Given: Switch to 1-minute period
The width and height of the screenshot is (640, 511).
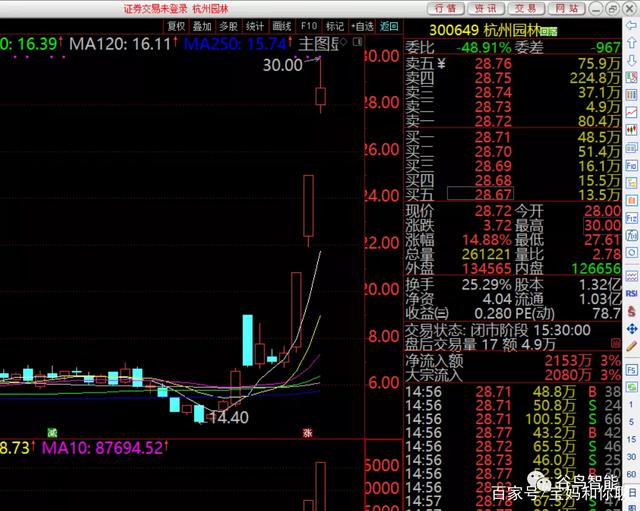Looking at the screenshot, I should coord(631,405).
